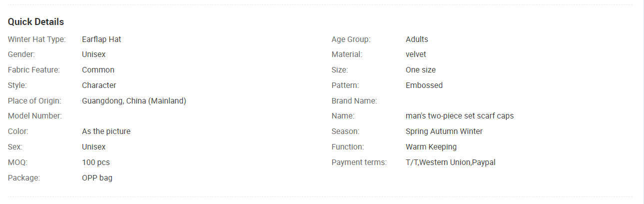644x204 pixels.
Task: Select Guangdong, China (Mainland) text
Action: 134,101
